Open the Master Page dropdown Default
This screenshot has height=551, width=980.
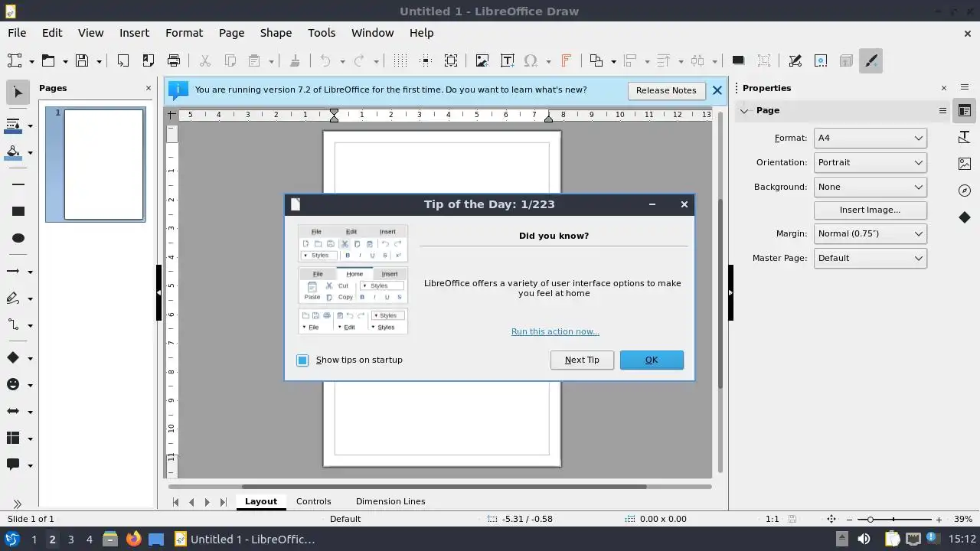click(x=871, y=258)
